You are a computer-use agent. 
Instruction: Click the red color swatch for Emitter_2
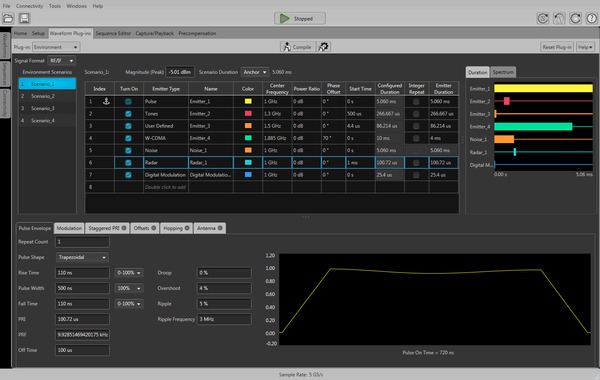point(248,114)
